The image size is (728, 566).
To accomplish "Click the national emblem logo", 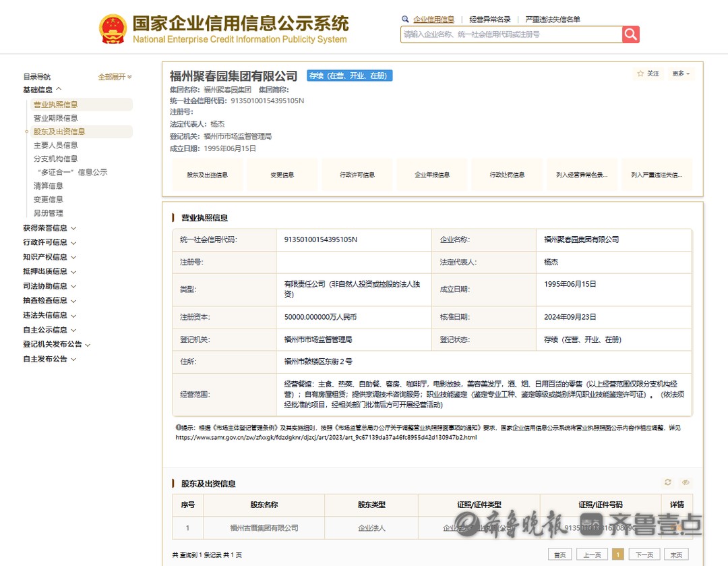I will [x=113, y=29].
